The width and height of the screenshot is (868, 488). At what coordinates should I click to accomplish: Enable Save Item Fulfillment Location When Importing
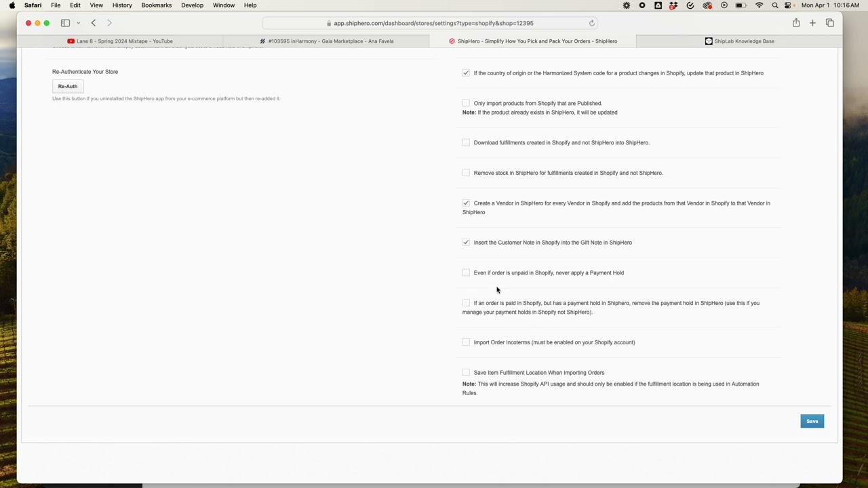tap(466, 372)
